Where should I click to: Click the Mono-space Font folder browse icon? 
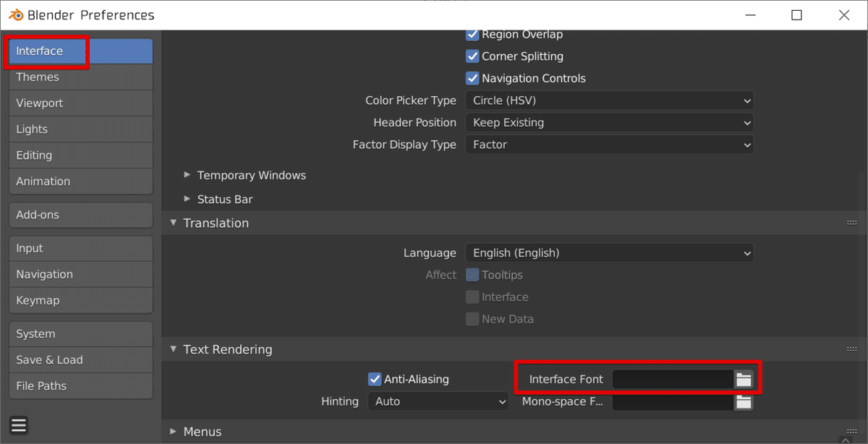744,401
